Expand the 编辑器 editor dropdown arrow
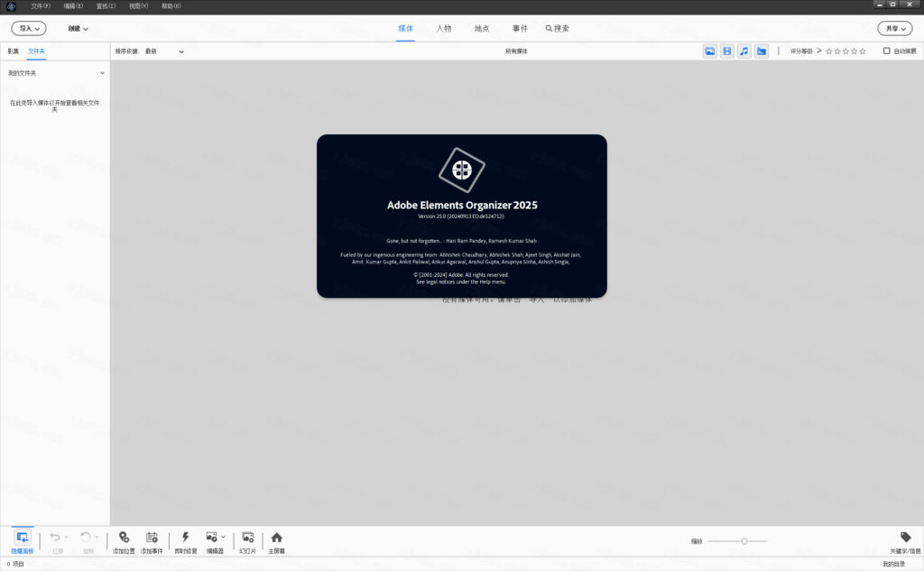Viewport: 924px width, 571px height. pyautogui.click(x=224, y=537)
